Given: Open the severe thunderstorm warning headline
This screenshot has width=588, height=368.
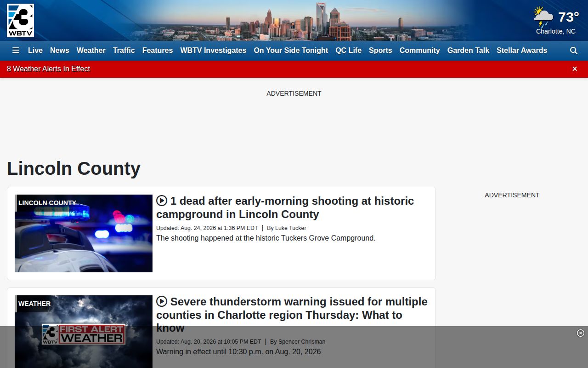Looking at the screenshot, I should [x=292, y=315].
